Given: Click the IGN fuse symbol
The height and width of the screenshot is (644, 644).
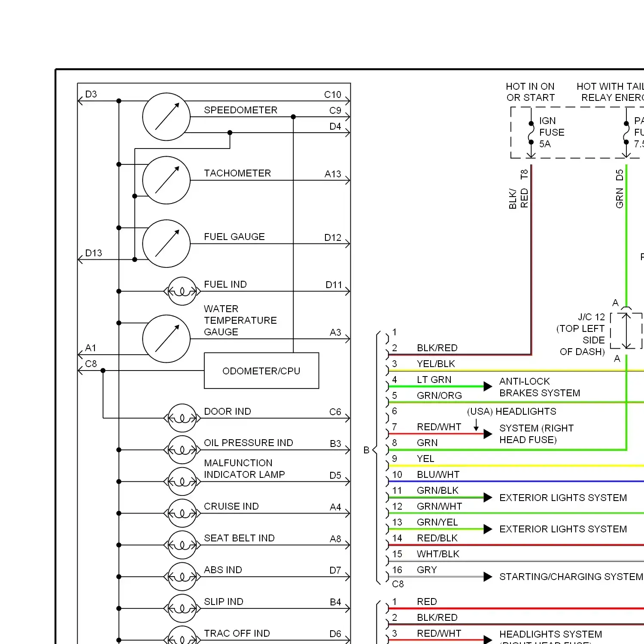Looking at the screenshot, I should coord(531,133).
